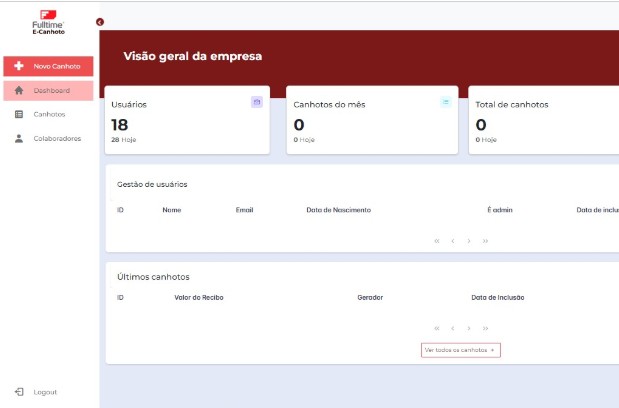Click the Canhotos do mês card icon

446,102
